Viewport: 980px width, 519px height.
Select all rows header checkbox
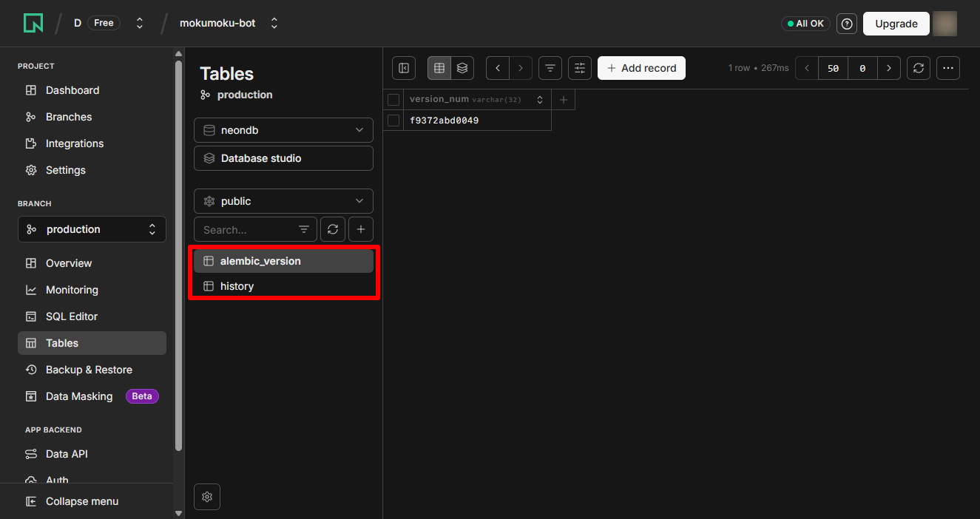point(393,100)
